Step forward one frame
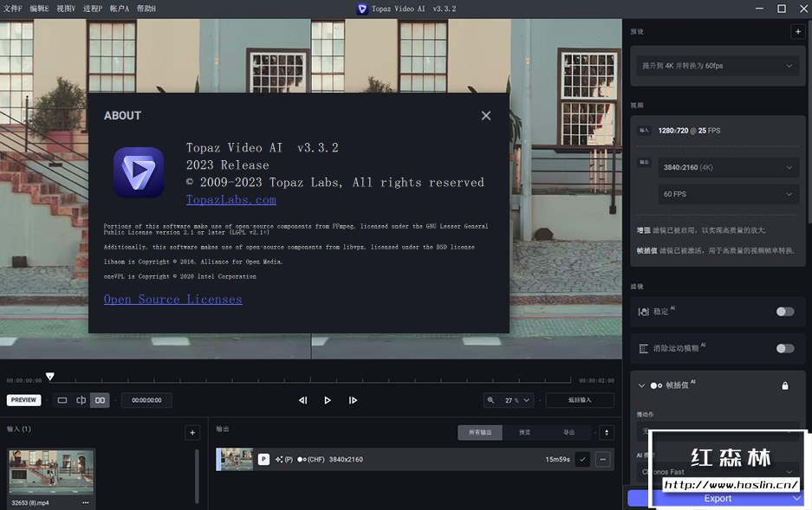This screenshot has height=510, width=812. click(353, 400)
